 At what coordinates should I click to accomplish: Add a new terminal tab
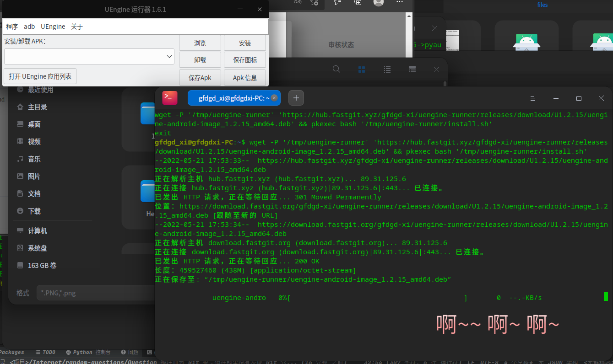(296, 98)
